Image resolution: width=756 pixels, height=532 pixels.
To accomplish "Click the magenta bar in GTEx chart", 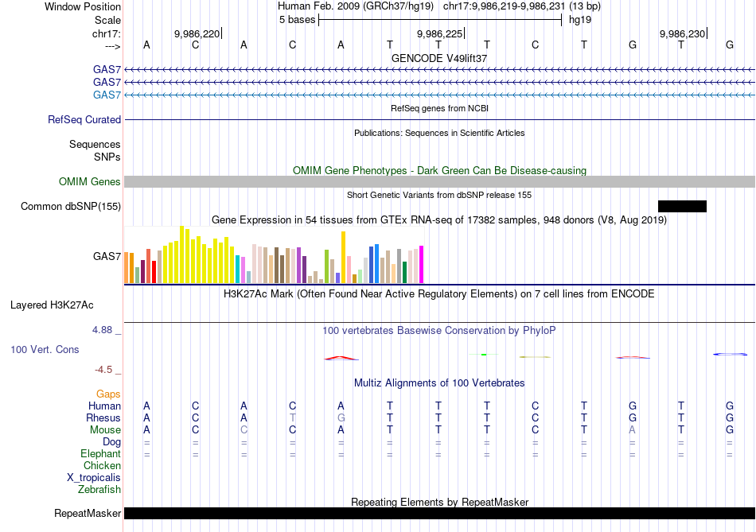I will 421,264.
